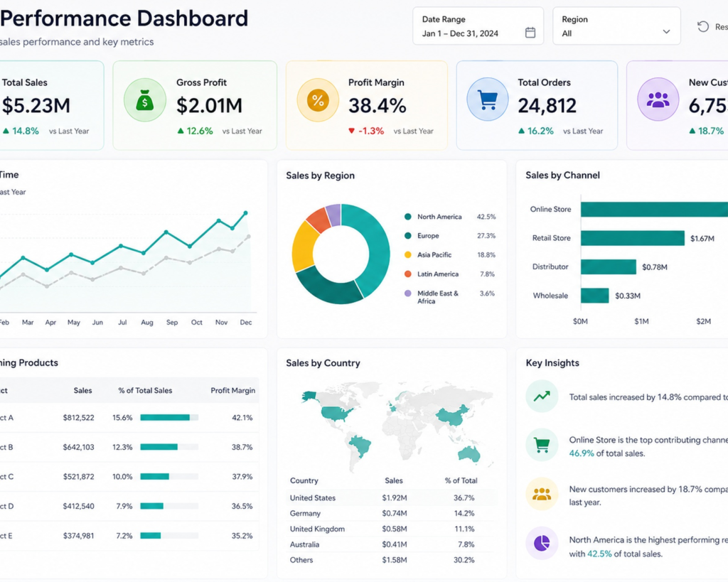Viewport: 728px width, 582px height.
Task: Click the Gross Profit card value $2.01M
Action: (210, 106)
